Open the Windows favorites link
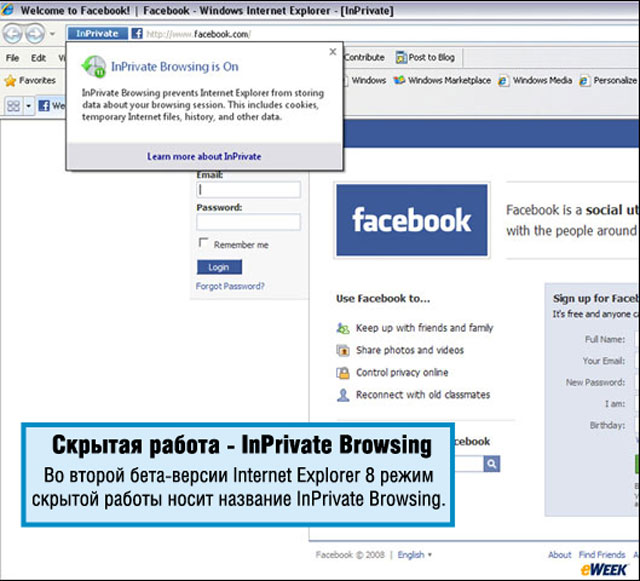The height and width of the screenshot is (581, 640). point(369,80)
